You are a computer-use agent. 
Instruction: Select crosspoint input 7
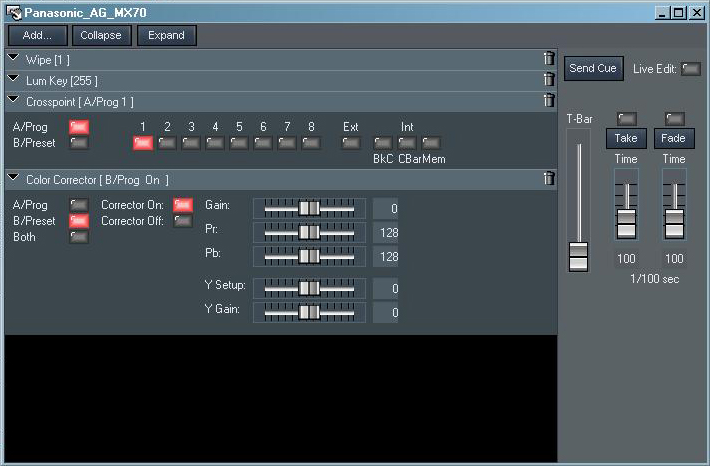click(x=287, y=143)
